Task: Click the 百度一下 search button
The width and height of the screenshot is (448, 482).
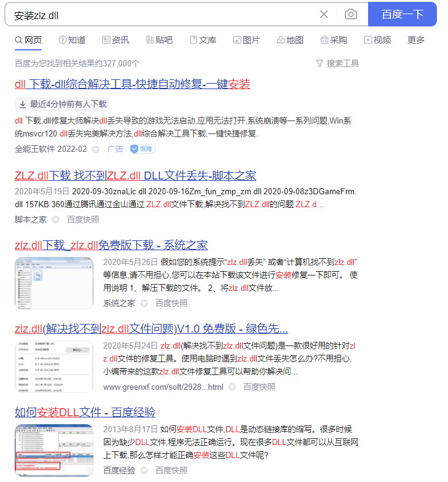Action: [402, 14]
